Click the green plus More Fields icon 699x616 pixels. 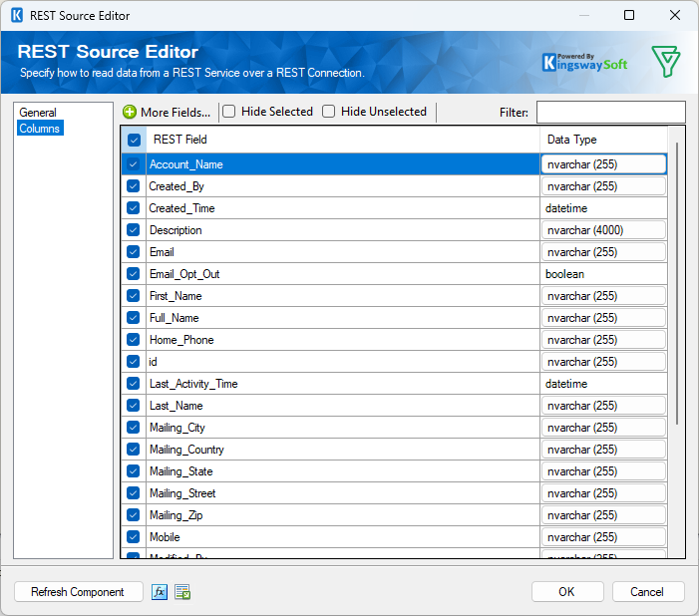(130, 112)
